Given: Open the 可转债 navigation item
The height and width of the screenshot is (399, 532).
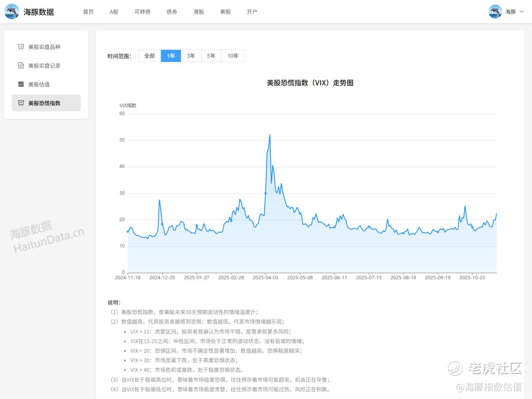Looking at the screenshot, I should (143, 12).
